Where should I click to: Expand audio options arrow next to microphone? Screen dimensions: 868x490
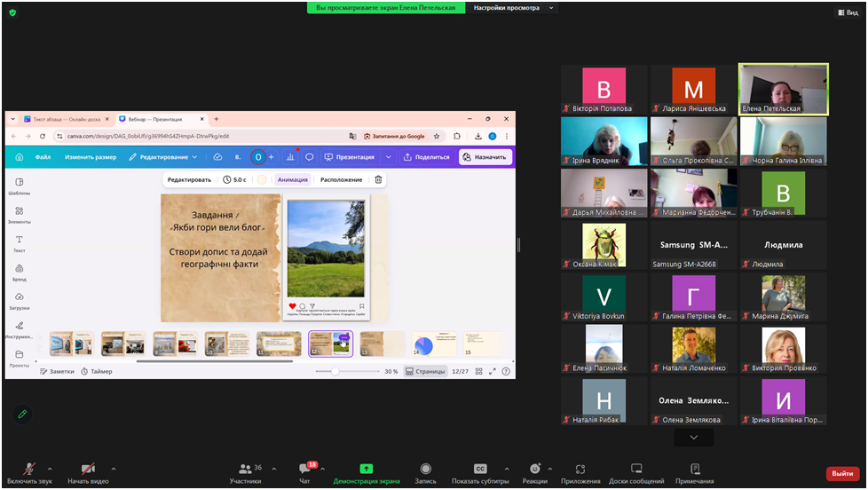point(50,469)
